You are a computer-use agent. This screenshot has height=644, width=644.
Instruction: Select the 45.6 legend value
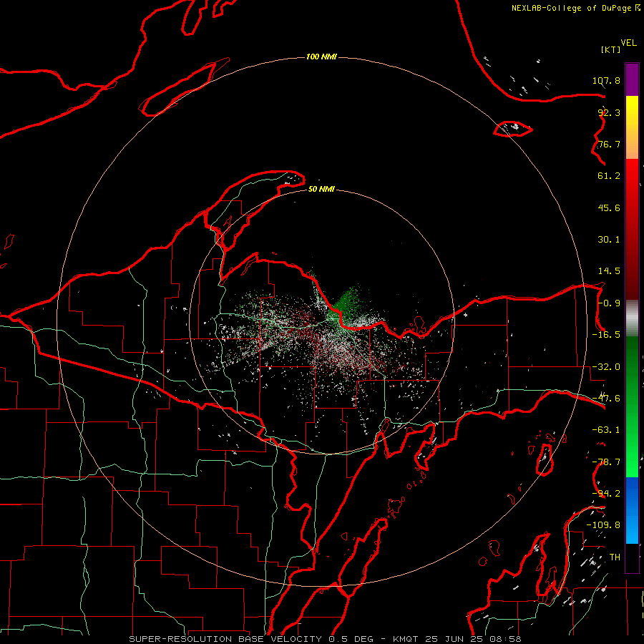[x=609, y=208]
